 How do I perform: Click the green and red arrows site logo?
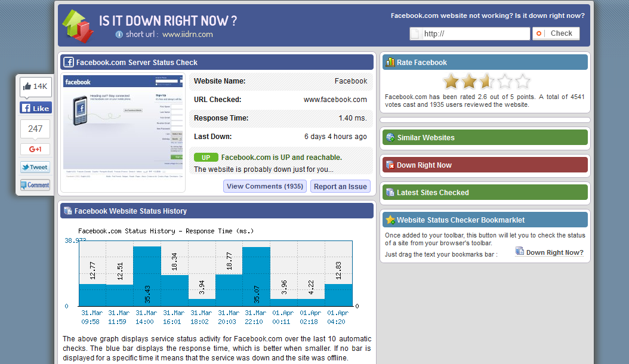pyautogui.click(x=78, y=26)
